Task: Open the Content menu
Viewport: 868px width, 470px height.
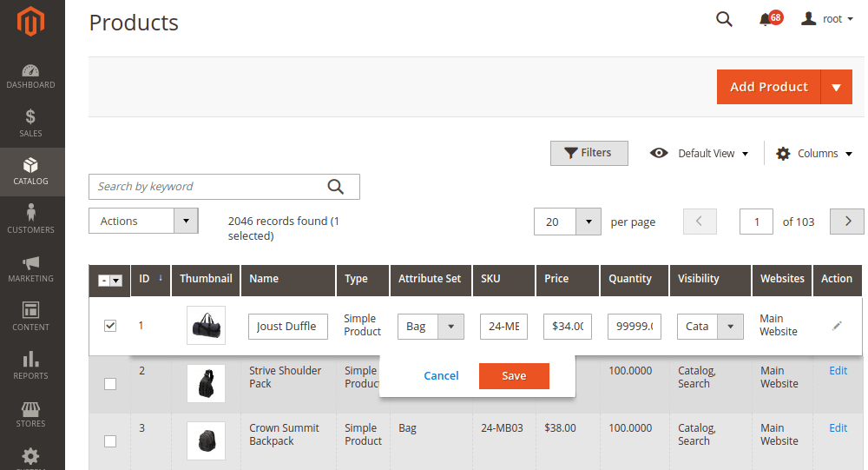Action: point(30,316)
